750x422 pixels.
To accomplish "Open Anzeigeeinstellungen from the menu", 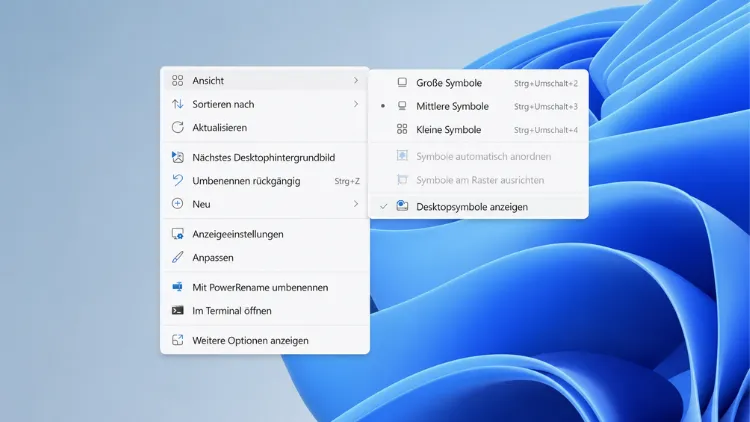I will coord(265,234).
